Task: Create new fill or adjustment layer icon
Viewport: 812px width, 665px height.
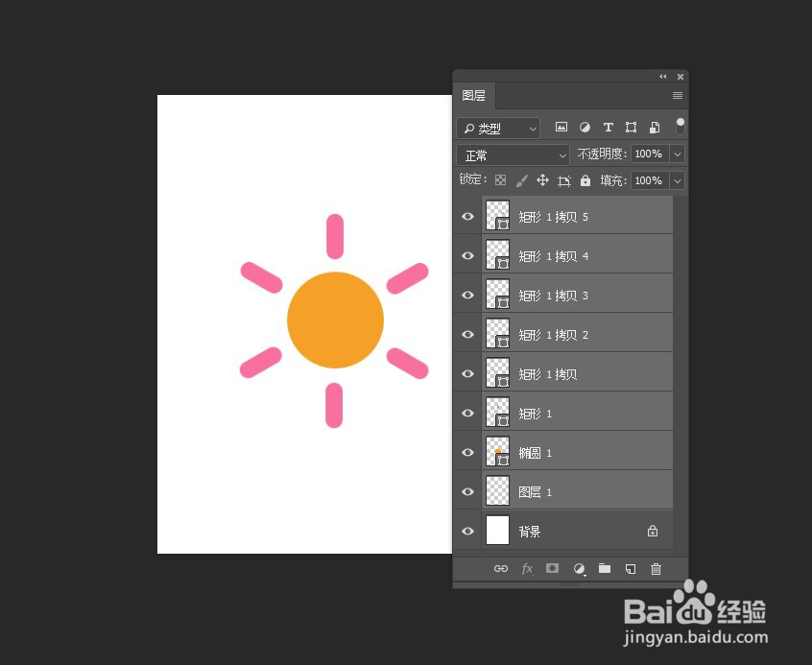Action: [579, 569]
